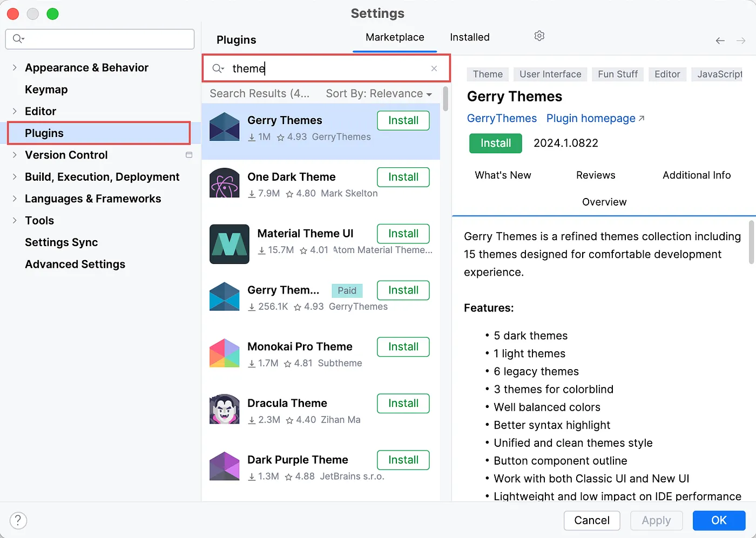The image size is (756, 538).
Task: Click the Dark Purple Theme icon
Action: pyautogui.click(x=224, y=466)
